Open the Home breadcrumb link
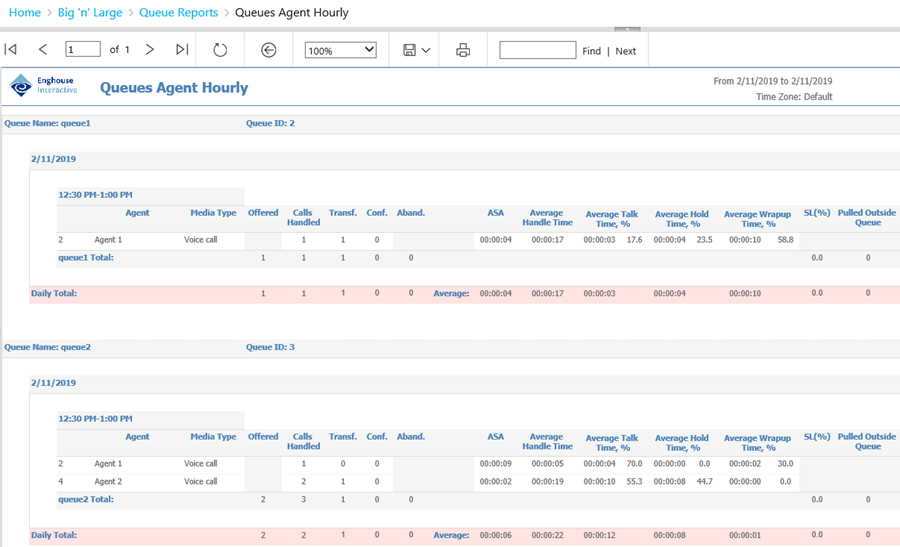 [25, 13]
